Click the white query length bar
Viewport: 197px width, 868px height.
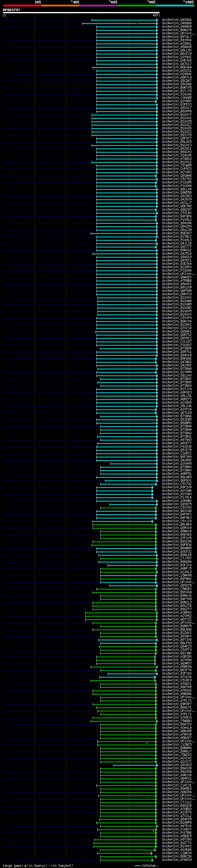(81, 13)
